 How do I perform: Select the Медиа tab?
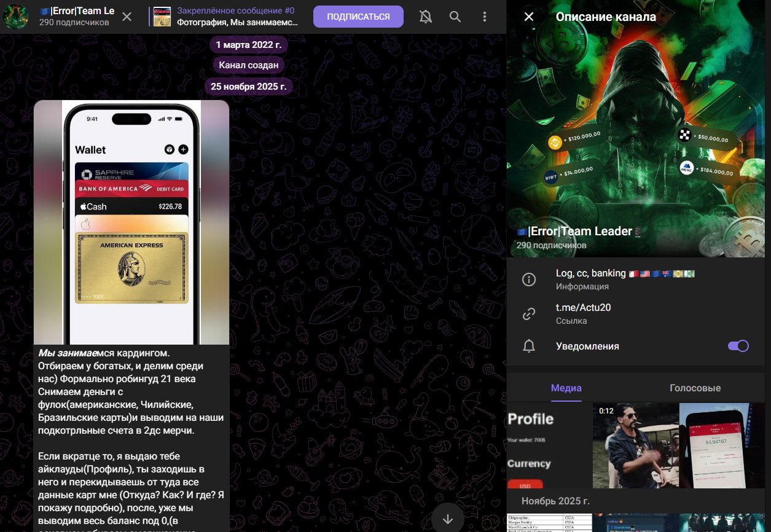tap(566, 388)
